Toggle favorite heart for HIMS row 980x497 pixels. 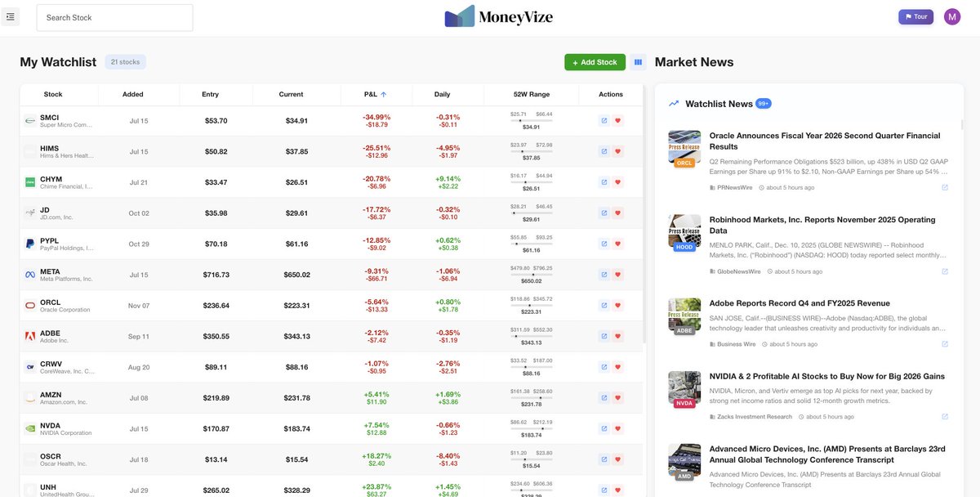click(617, 151)
